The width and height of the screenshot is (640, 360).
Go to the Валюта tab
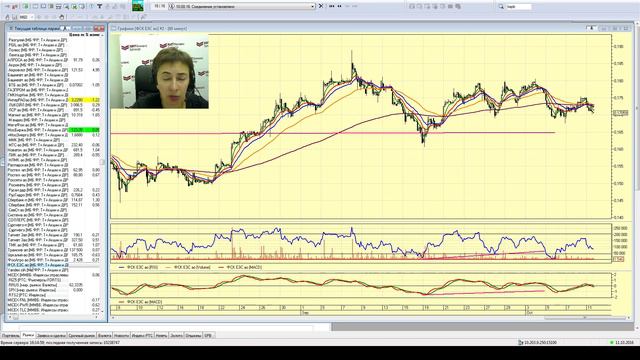click(x=105, y=336)
